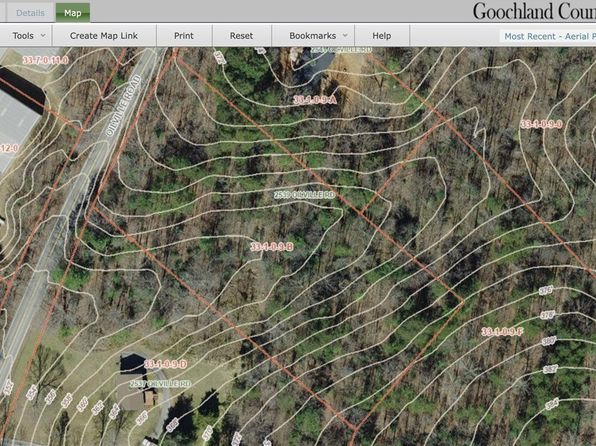Click parcel label 33-1-0-9-D

pos(165,364)
